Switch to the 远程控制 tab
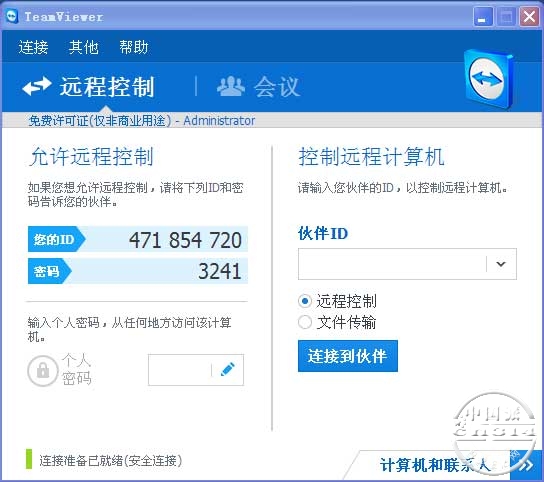The height and width of the screenshot is (482, 544). click(88, 86)
